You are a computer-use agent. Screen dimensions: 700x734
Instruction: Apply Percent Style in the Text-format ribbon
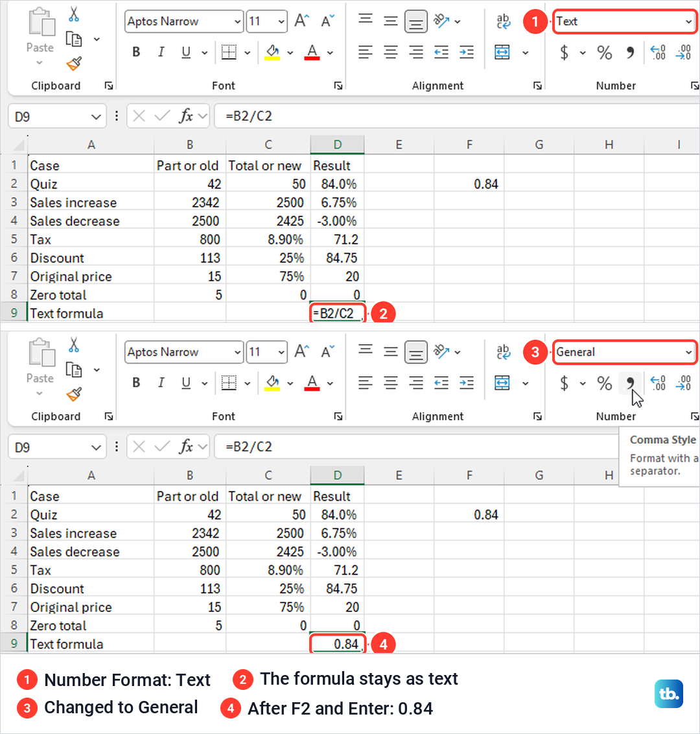pyautogui.click(x=604, y=53)
